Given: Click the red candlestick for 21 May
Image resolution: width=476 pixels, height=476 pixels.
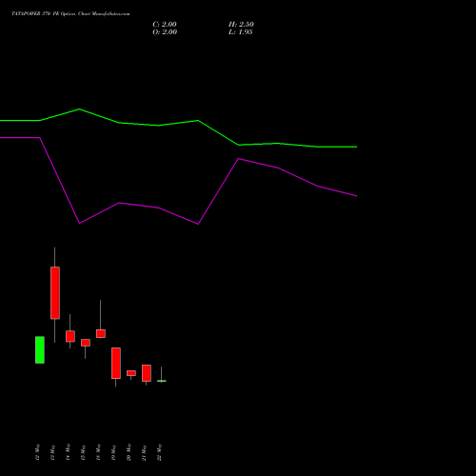Looking at the screenshot, I should click(147, 373).
